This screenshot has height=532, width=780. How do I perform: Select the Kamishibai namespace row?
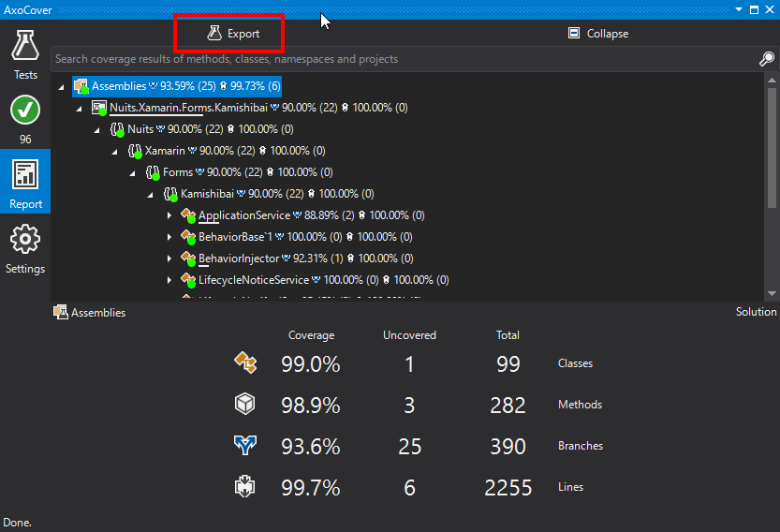point(269,193)
